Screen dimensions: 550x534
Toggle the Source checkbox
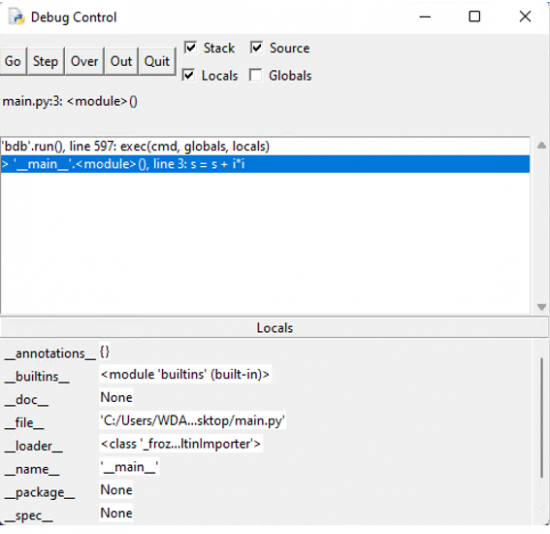[x=256, y=47]
